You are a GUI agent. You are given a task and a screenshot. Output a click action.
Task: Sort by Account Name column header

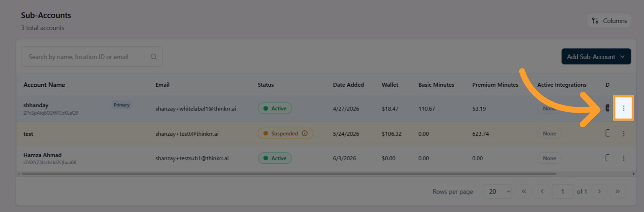pyautogui.click(x=44, y=85)
